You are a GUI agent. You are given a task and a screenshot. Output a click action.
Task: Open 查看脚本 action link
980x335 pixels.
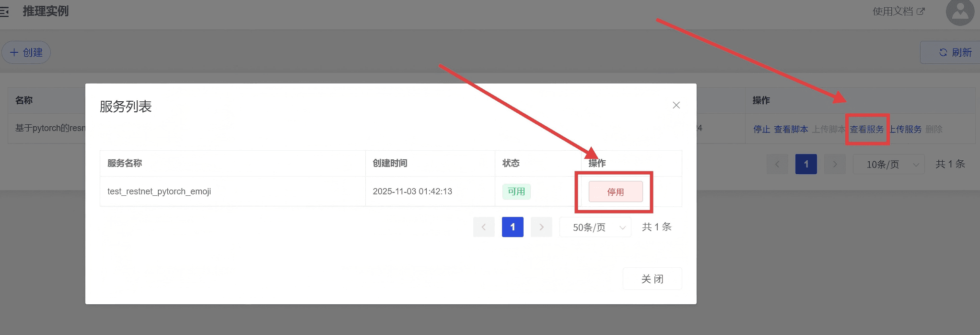[791, 129]
